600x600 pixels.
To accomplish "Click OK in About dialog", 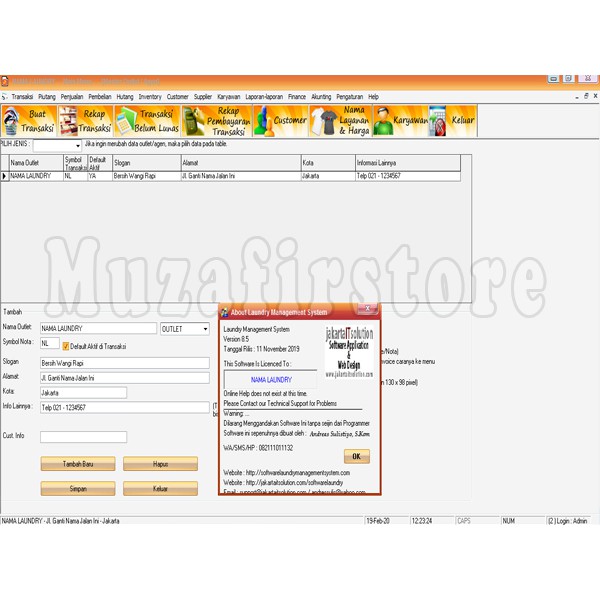I will point(357,456).
